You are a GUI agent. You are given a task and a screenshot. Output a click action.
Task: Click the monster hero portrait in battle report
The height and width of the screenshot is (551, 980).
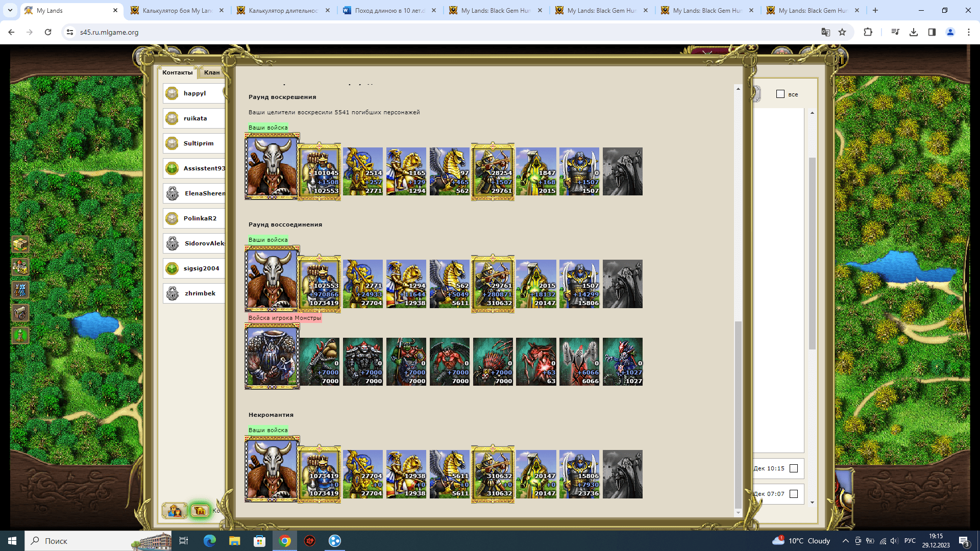point(272,357)
